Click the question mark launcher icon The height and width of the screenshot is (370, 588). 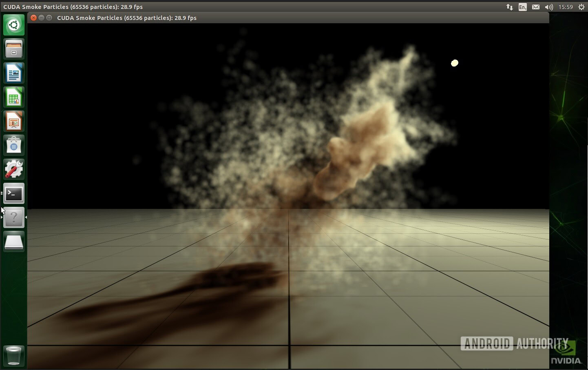(14, 217)
